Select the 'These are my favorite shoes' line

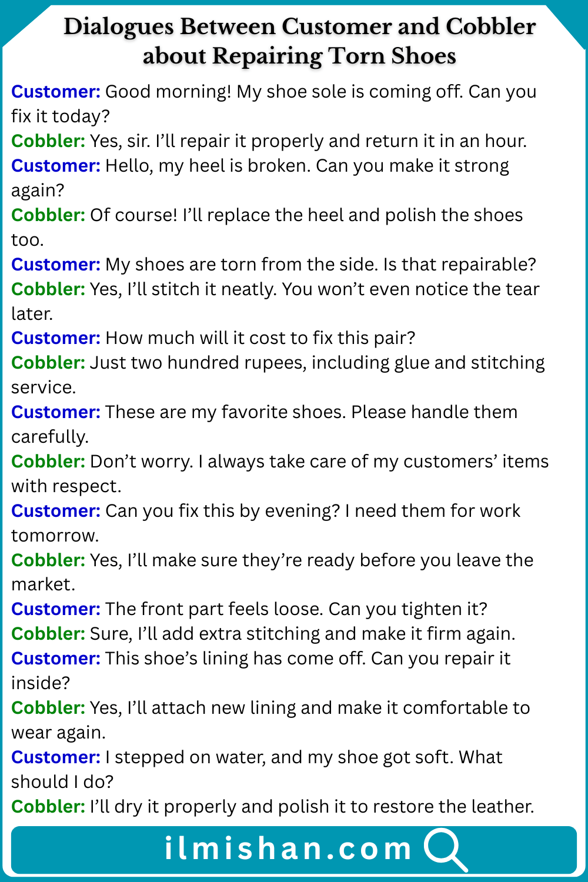tap(311, 412)
